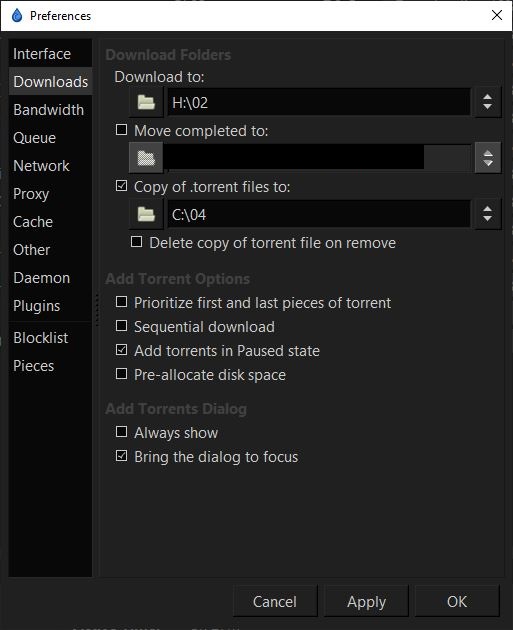This screenshot has width=513, height=630.
Task: Cancel the preferences dialog
Action: click(275, 601)
